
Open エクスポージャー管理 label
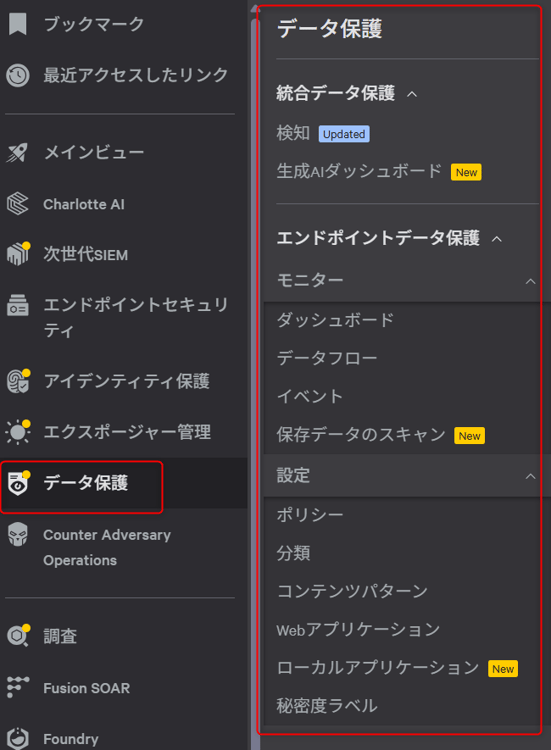[x=127, y=432]
